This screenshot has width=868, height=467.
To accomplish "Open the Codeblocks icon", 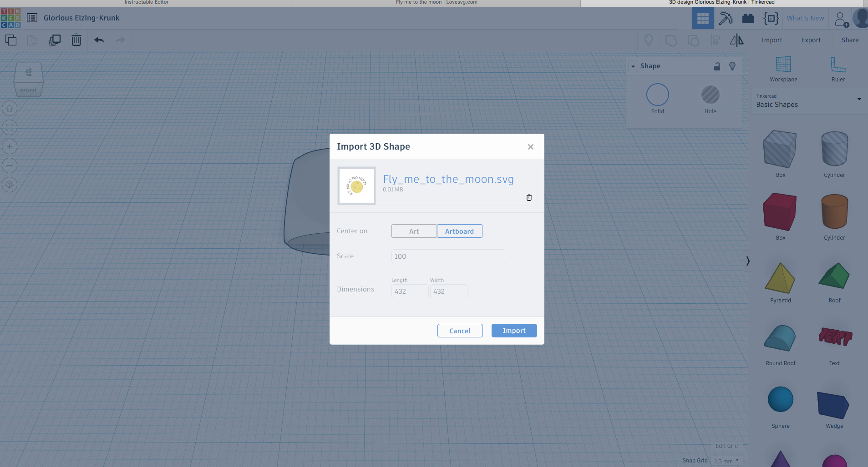I will (x=771, y=18).
